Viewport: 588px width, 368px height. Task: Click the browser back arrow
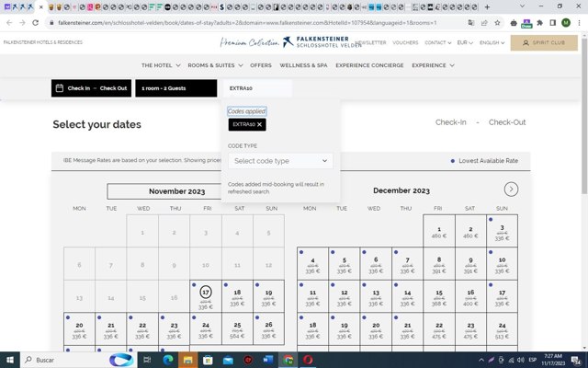point(9,23)
